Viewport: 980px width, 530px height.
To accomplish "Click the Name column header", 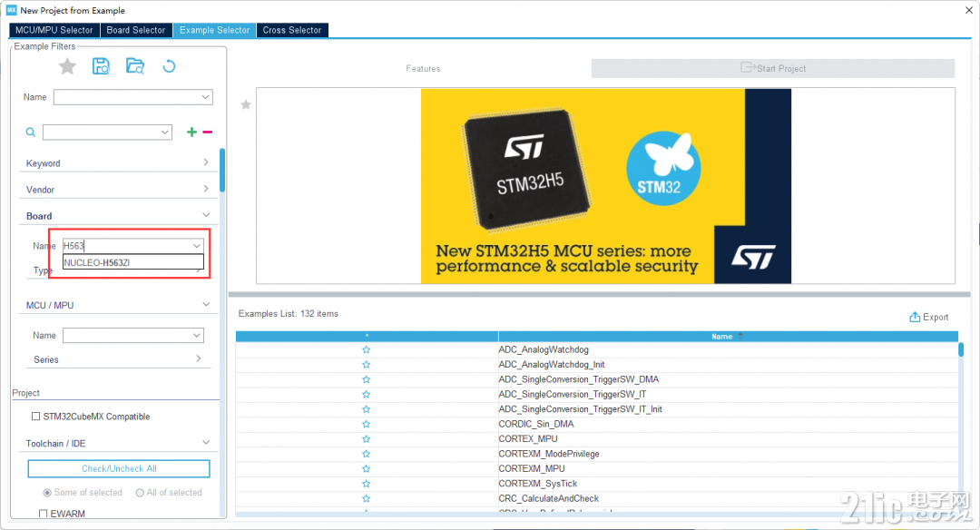I will click(x=728, y=337).
